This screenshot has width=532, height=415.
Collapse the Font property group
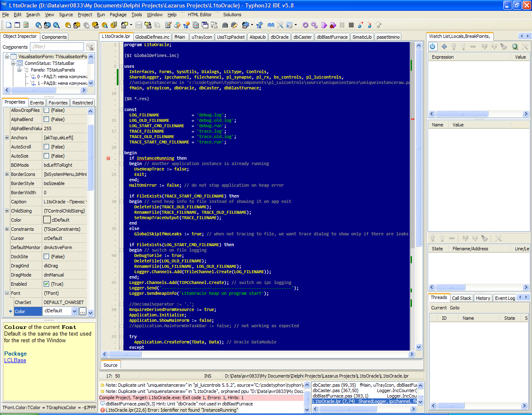7,293
